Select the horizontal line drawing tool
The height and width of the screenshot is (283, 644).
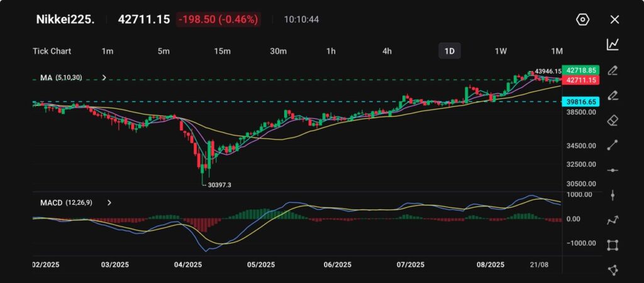[613, 170]
